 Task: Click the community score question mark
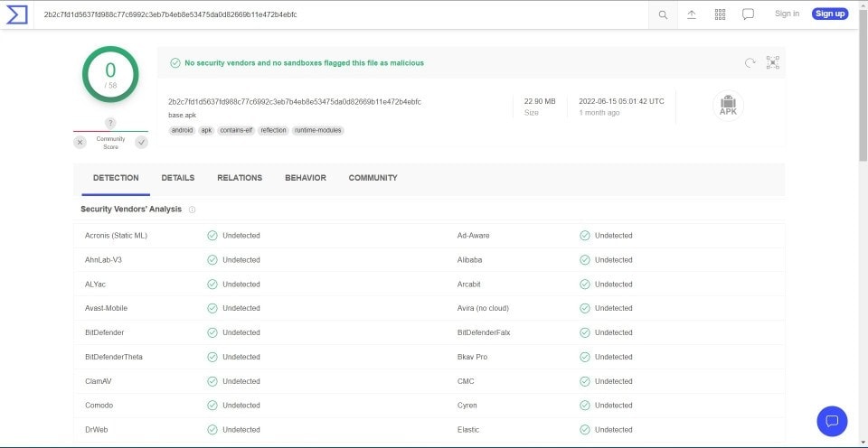coord(110,123)
